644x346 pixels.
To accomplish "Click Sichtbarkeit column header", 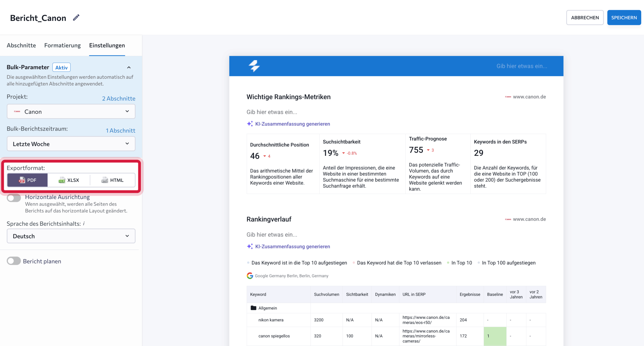I will [357, 294].
